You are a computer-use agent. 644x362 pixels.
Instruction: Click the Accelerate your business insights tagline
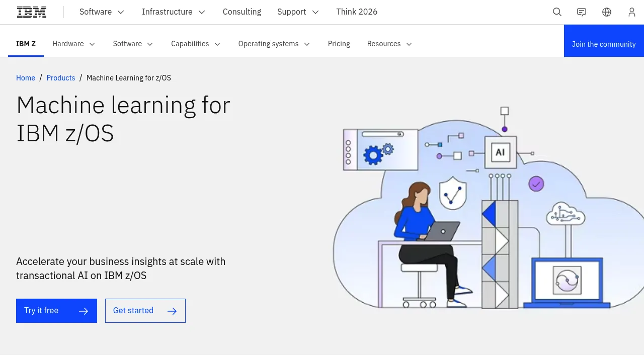point(121,268)
